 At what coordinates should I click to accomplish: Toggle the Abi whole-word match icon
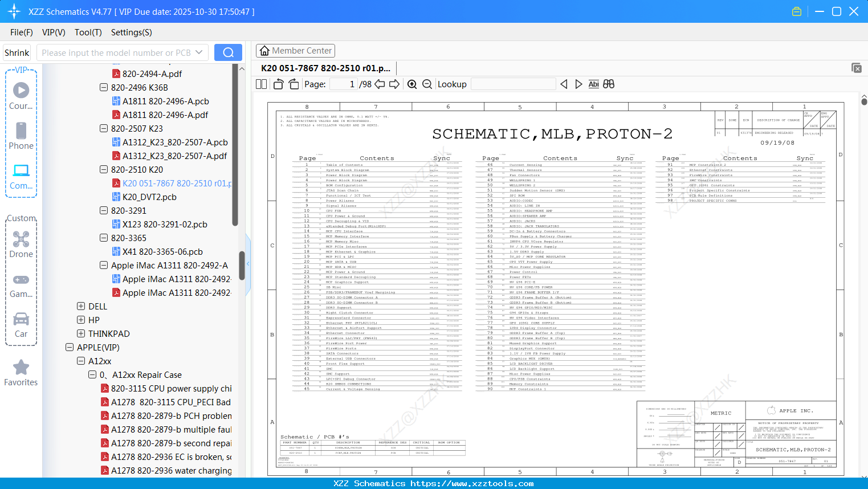pos(593,84)
